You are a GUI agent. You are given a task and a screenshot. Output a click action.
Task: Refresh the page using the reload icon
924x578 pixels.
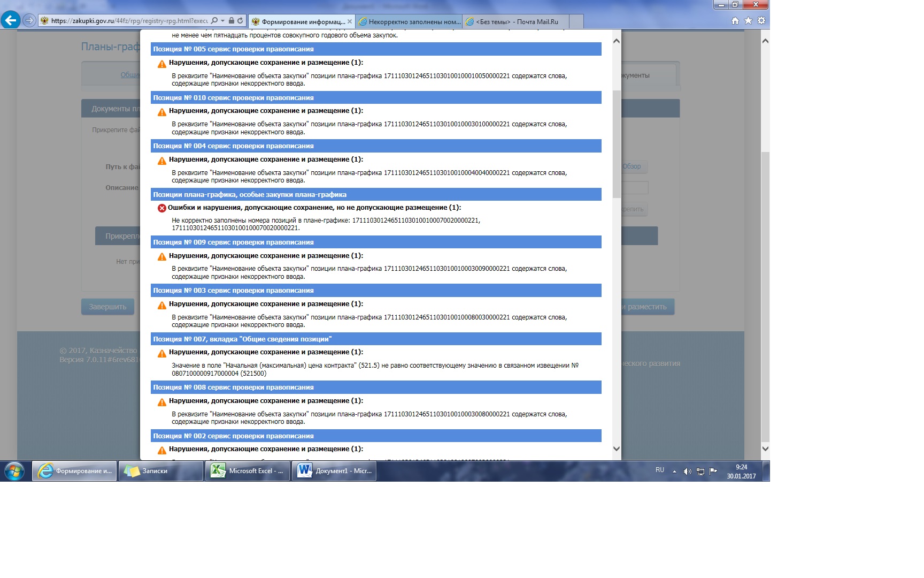click(x=240, y=21)
